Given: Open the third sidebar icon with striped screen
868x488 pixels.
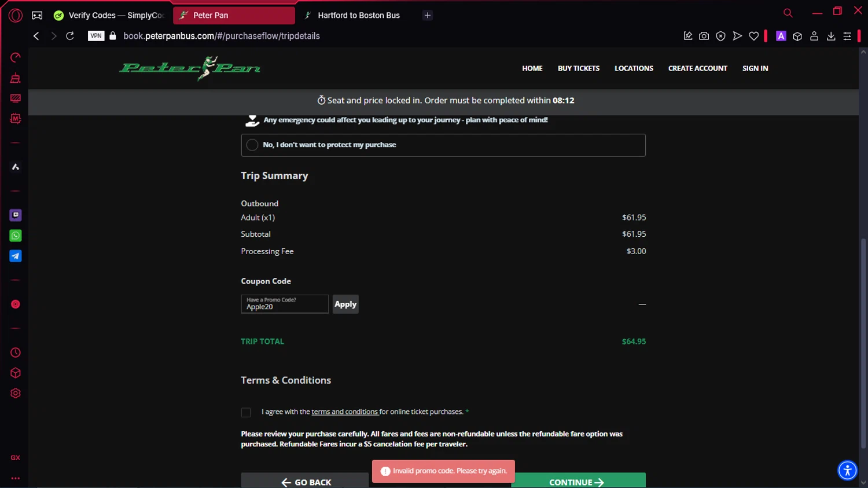Looking at the screenshot, I should [16, 98].
